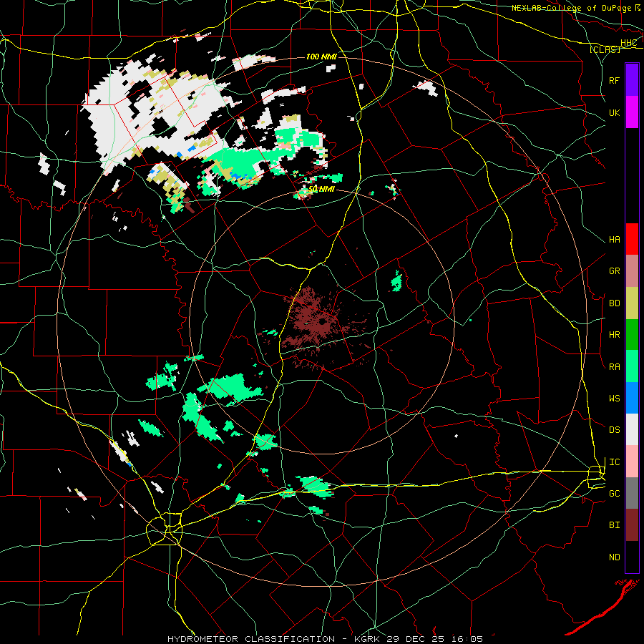Click the BD legend label
Screen dimensions: 644x644
[x=614, y=303]
